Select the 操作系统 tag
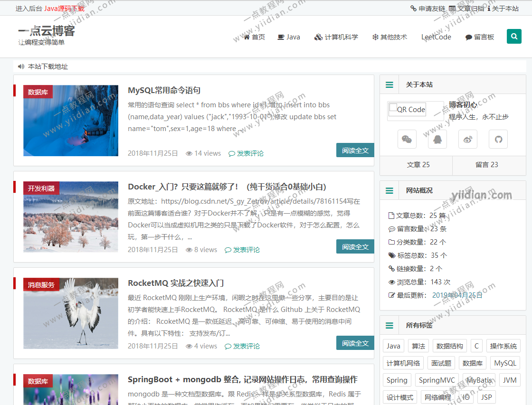 click(503, 346)
